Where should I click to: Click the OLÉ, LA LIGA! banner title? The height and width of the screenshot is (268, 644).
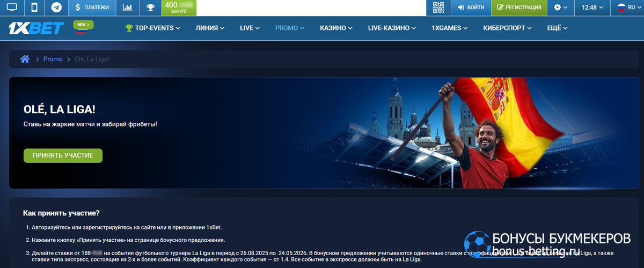click(x=60, y=110)
